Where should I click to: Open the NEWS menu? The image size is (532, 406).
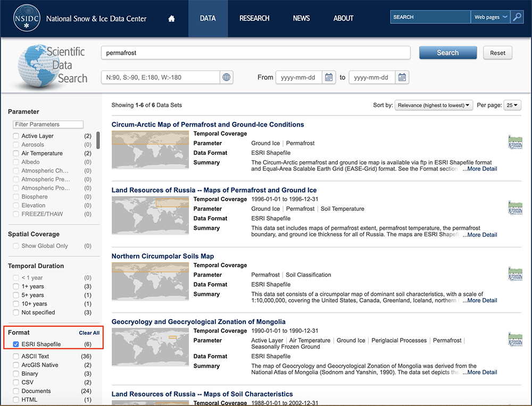click(301, 18)
